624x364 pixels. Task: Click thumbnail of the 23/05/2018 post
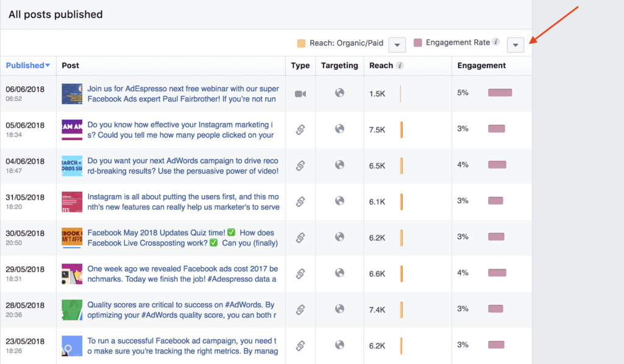pyautogui.click(x=72, y=346)
